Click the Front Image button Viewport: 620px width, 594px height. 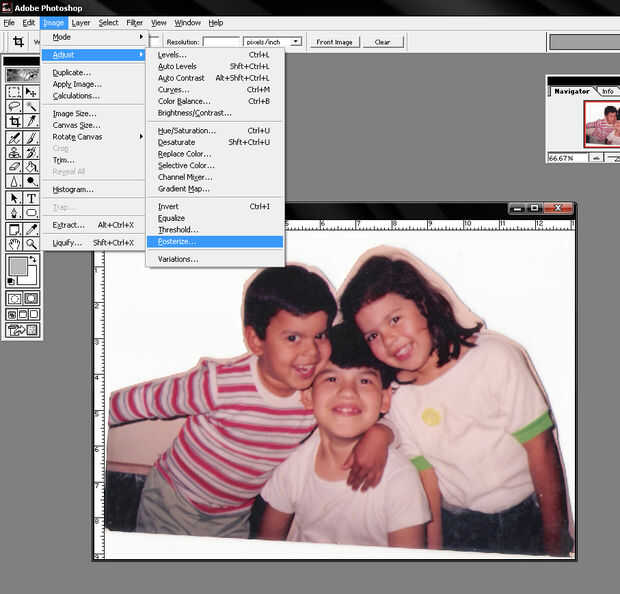tap(335, 42)
